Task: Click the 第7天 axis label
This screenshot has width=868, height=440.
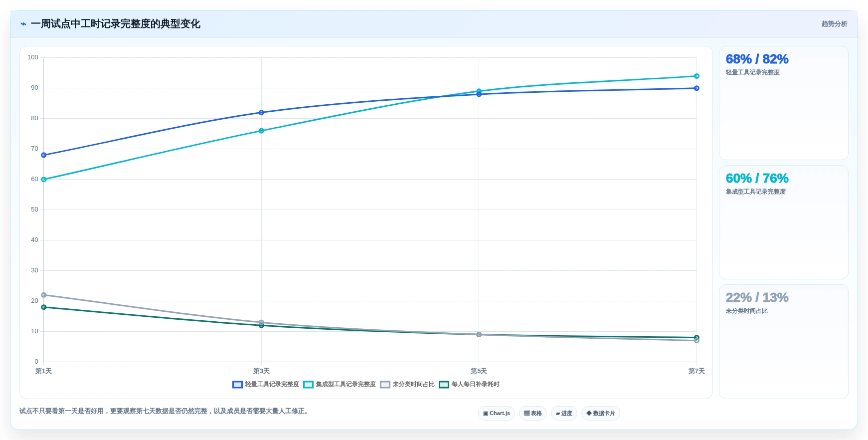Action: (x=696, y=371)
